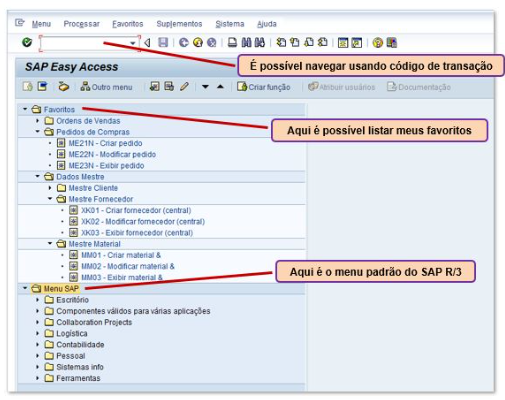
Task: Select the Collaboration Projects folder label
Action: [x=94, y=322]
